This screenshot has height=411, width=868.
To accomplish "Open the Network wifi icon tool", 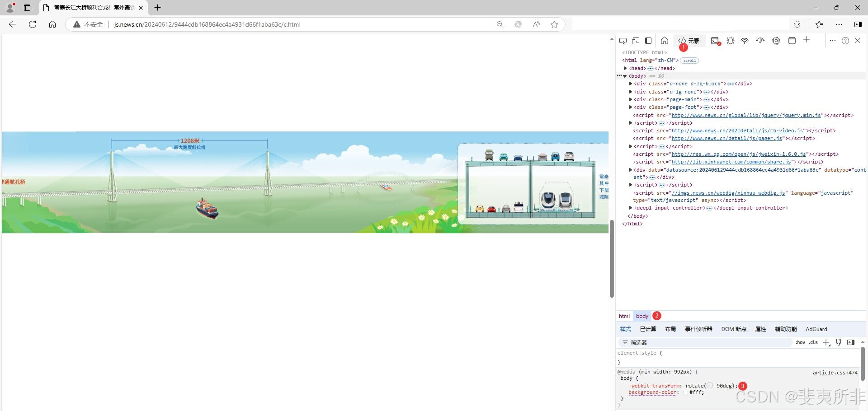I will 745,41.
